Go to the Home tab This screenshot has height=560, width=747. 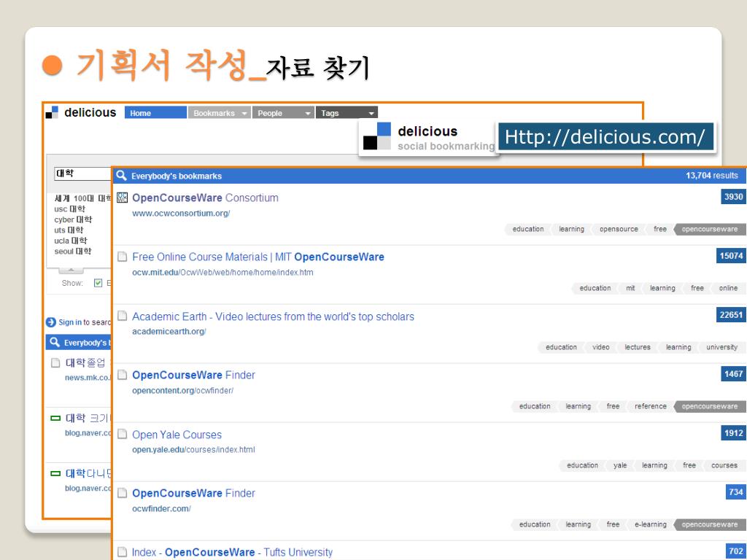point(156,113)
